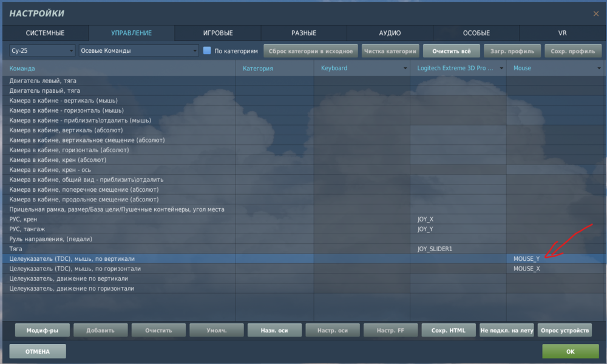Click the Назн. оси button
Screen dimensions: 607x364
tap(274, 331)
